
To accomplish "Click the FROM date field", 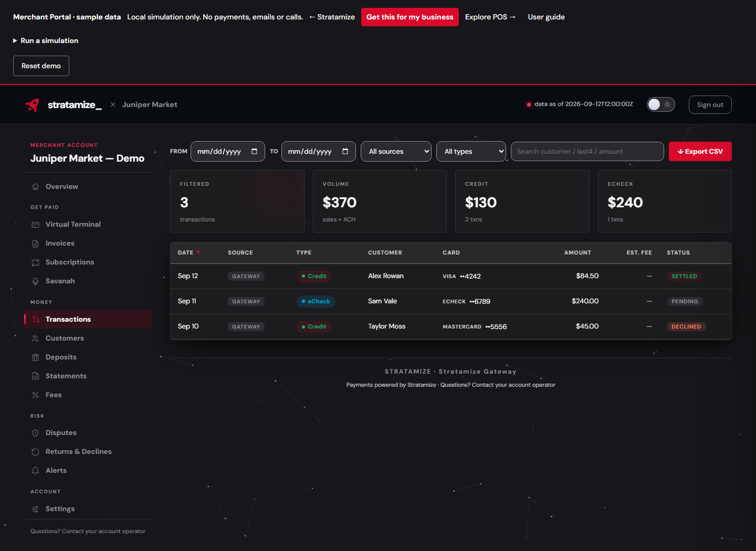I will pyautogui.click(x=227, y=151).
